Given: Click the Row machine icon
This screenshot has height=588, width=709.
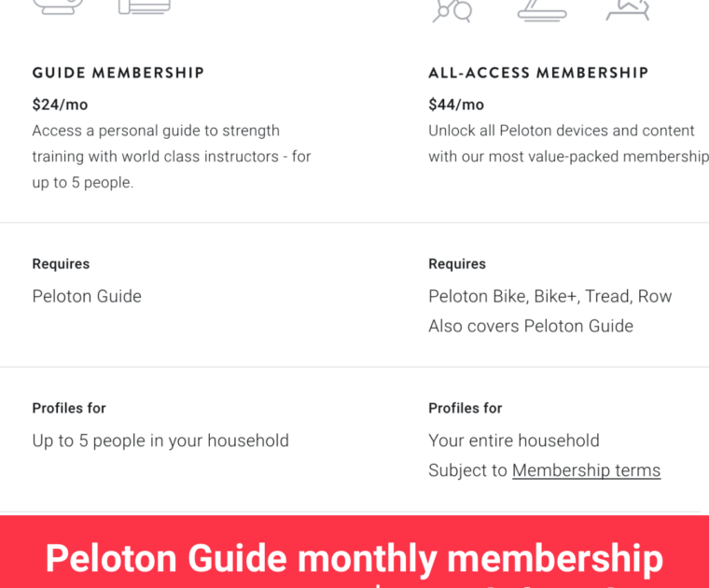Looking at the screenshot, I should tap(627, 9).
